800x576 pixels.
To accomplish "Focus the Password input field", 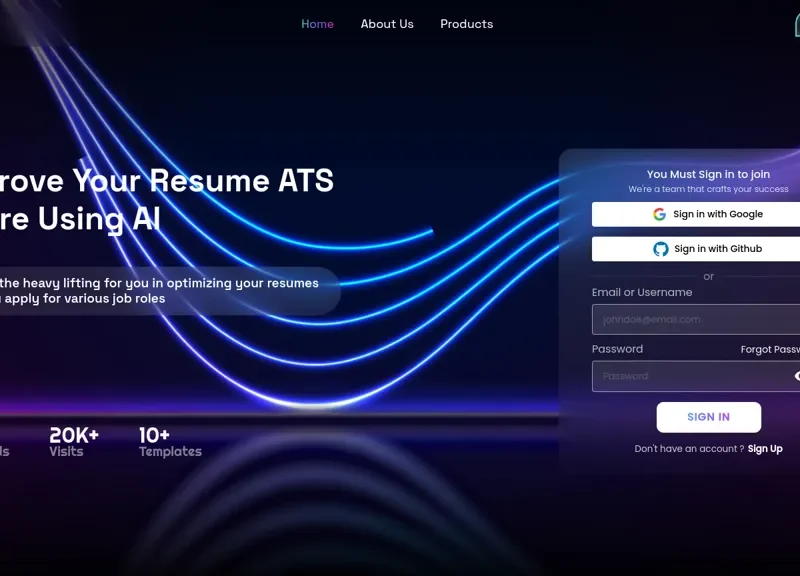I will (690, 376).
